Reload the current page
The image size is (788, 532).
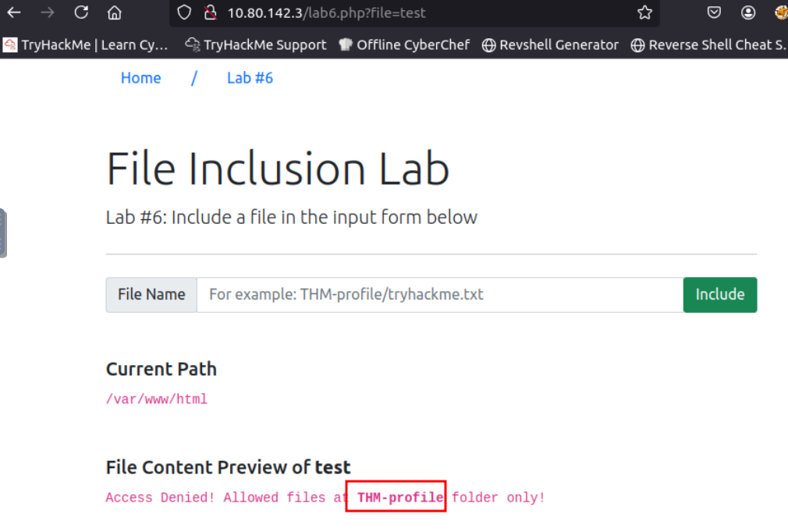[x=81, y=12]
